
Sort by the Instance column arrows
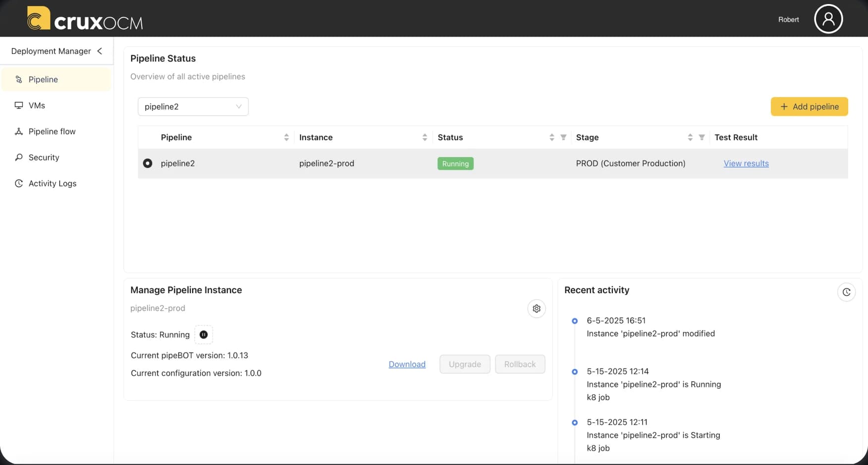[x=425, y=137]
